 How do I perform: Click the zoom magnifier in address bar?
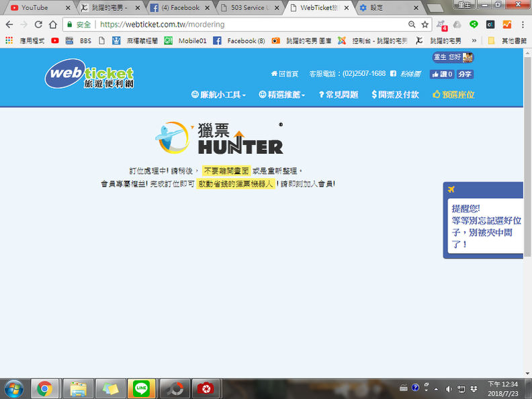pos(412,24)
